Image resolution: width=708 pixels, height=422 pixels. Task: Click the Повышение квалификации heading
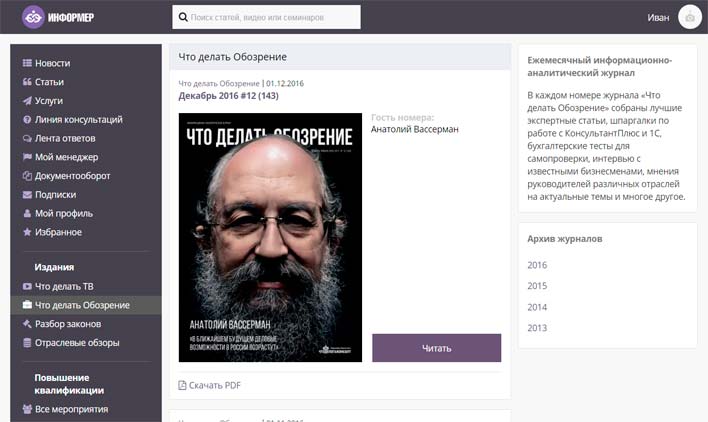pyautogui.click(x=69, y=384)
